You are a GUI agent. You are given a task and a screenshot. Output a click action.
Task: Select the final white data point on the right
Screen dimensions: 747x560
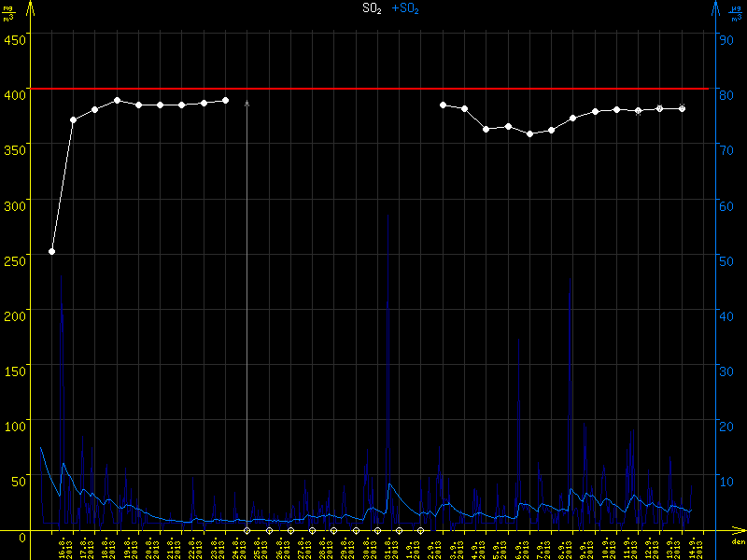(682, 108)
